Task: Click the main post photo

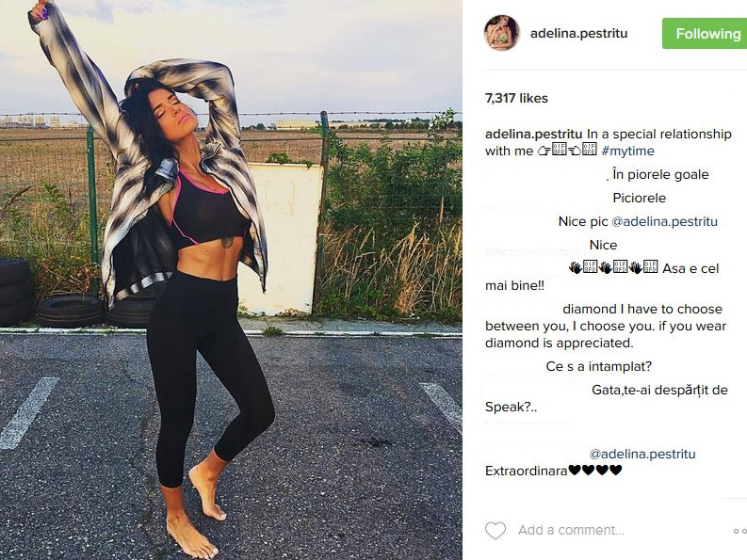Action: [x=231, y=280]
